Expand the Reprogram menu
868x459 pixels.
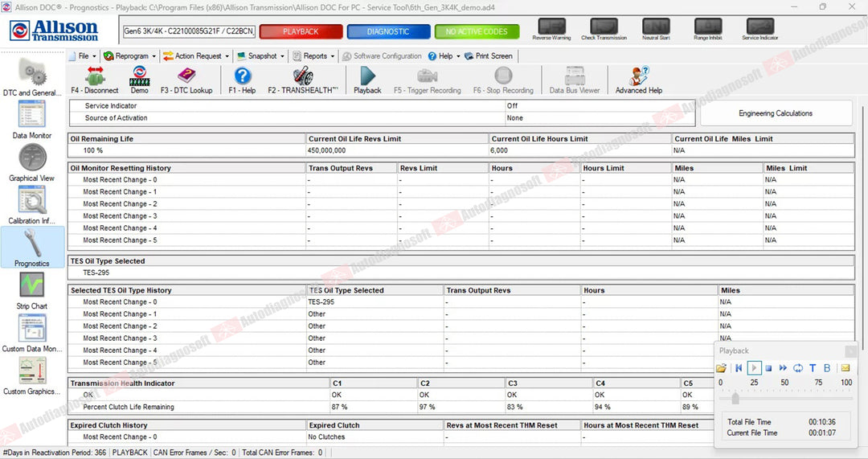point(130,56)
